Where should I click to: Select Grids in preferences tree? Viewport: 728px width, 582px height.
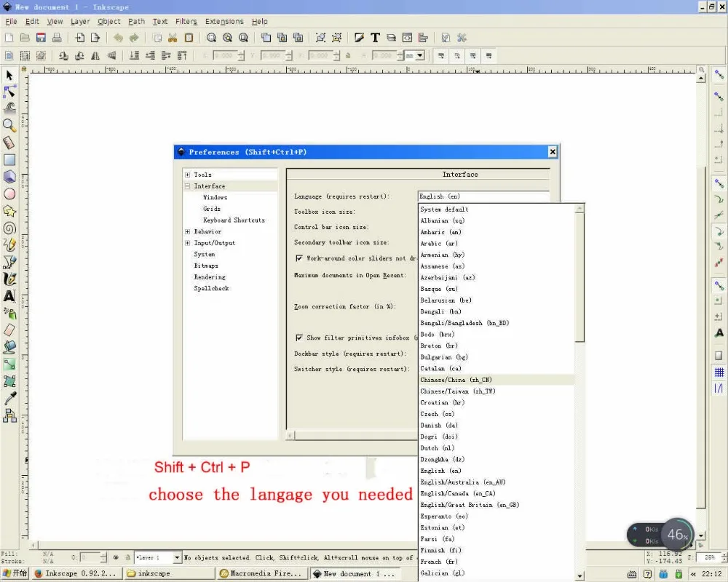[212, 209]
